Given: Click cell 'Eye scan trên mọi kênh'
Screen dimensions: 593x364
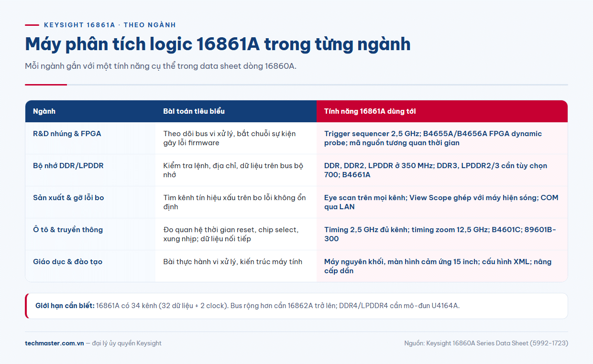Looking at the screenshot, I should point(441,202).
